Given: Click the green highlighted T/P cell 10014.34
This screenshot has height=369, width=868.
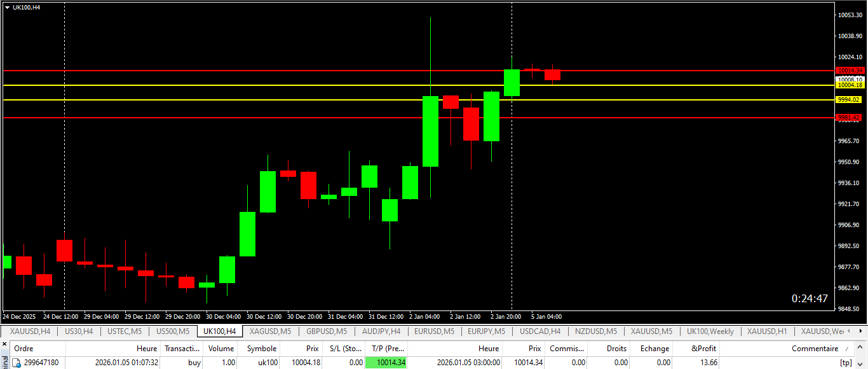Looking at the screenshot, I should point(386,363).
